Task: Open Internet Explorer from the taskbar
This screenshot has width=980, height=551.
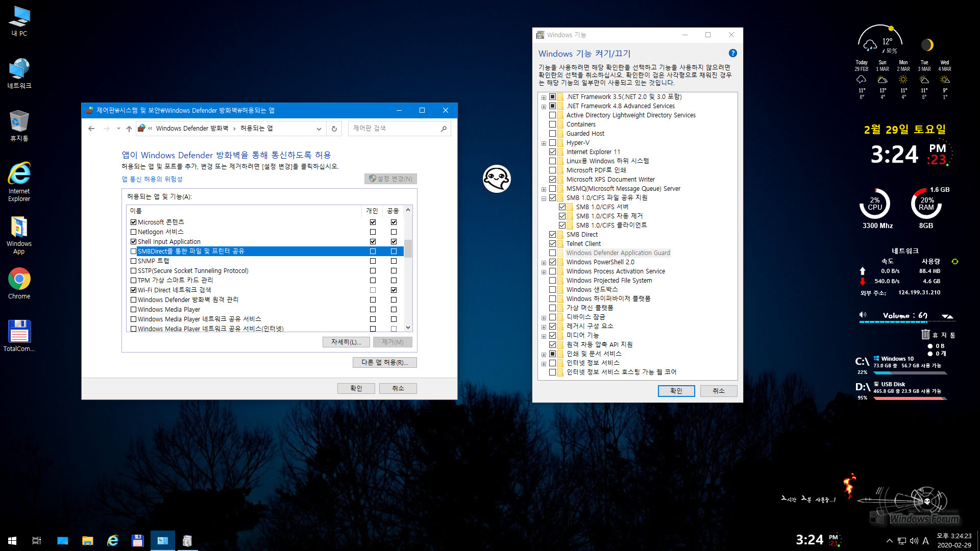Action: [x=112, y=541]
